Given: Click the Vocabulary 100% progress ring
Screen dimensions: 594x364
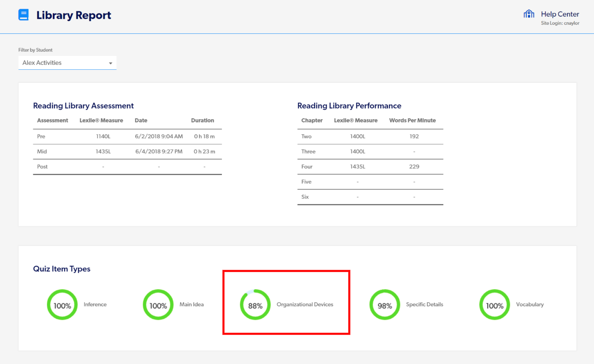Looking at the screenshot, I should click(494, 305).
